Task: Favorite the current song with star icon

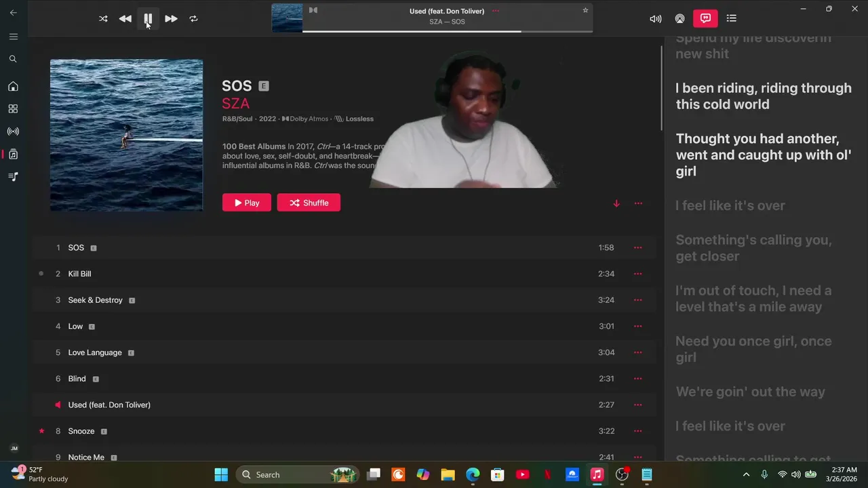Action: (x=585, y=10)
